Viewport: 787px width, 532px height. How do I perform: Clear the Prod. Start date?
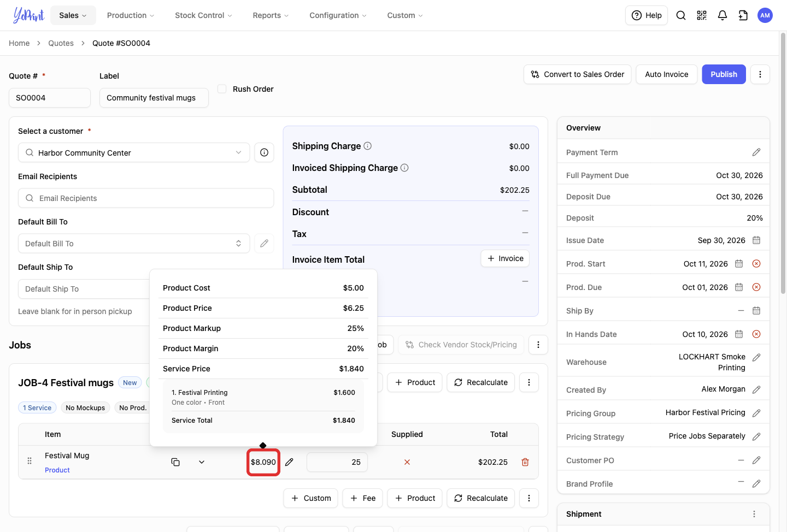point(756,264)
